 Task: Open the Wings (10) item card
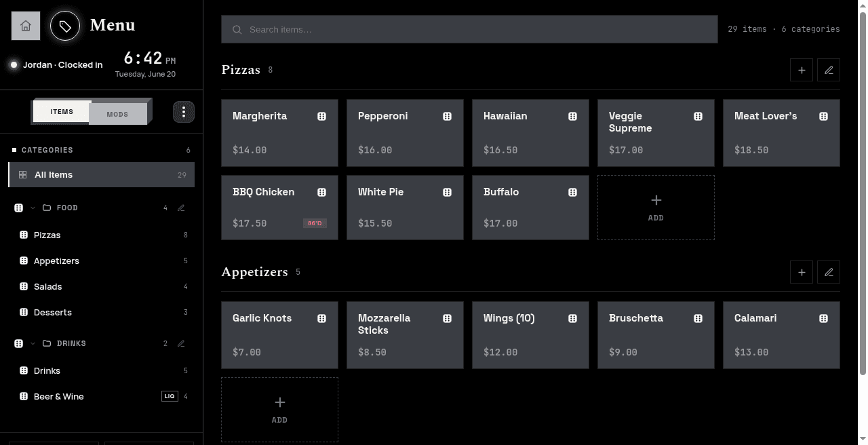(x=530, y=335)
